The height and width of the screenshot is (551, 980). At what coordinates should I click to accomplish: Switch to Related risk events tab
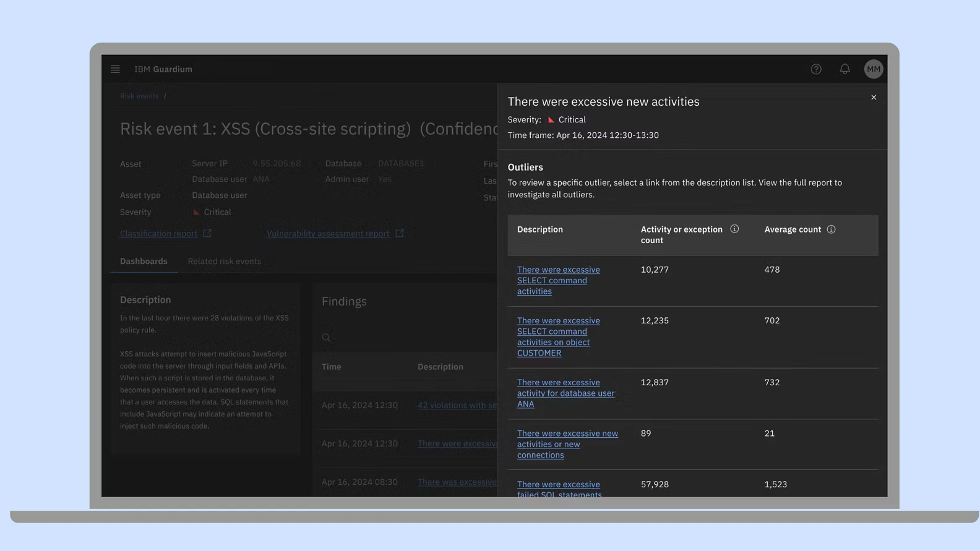(224, 261)
